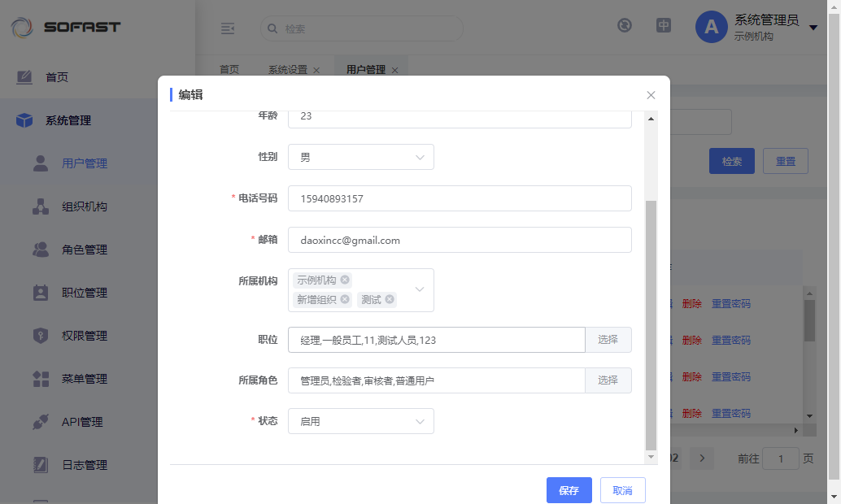
Task: Click the refresh icon in top bar
Action: click(x=625, y=25)
